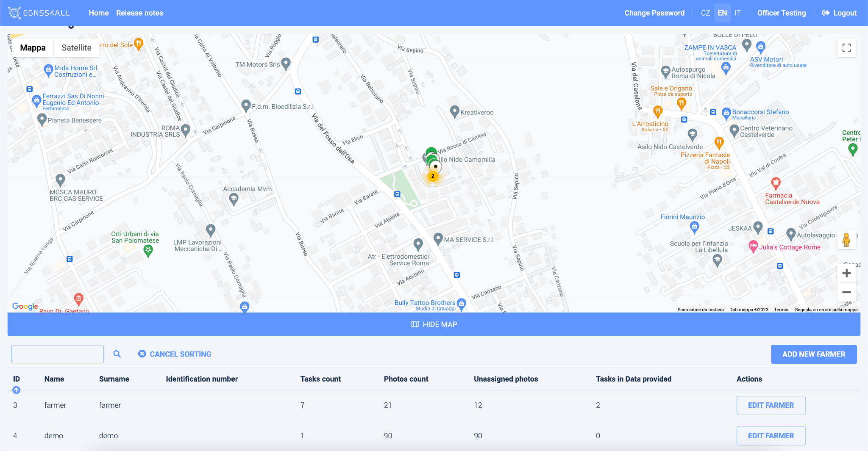868x451 pixels.
Task: Switch language to IT
Action: pyautogui.click(x=737, y=13)
